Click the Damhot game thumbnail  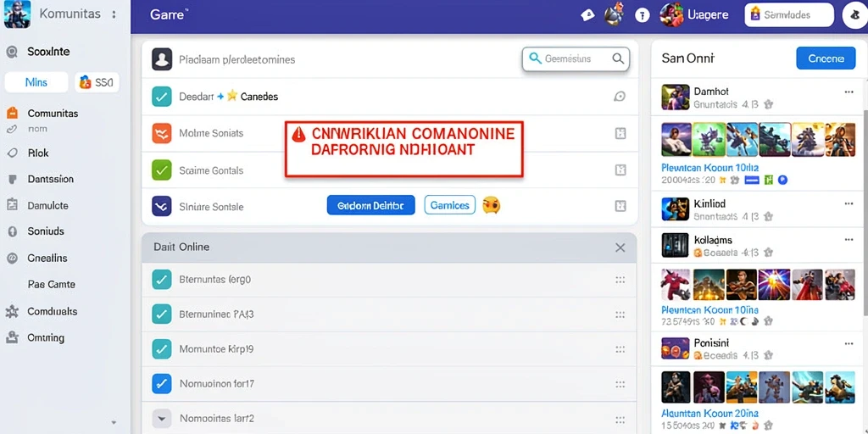(676, 97)
